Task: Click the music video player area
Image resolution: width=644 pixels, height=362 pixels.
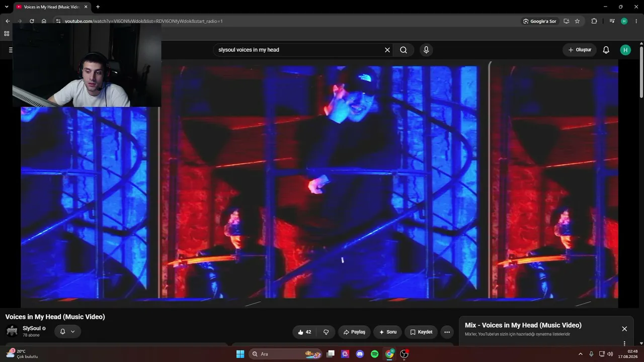Action: click(x=319, y=184)
